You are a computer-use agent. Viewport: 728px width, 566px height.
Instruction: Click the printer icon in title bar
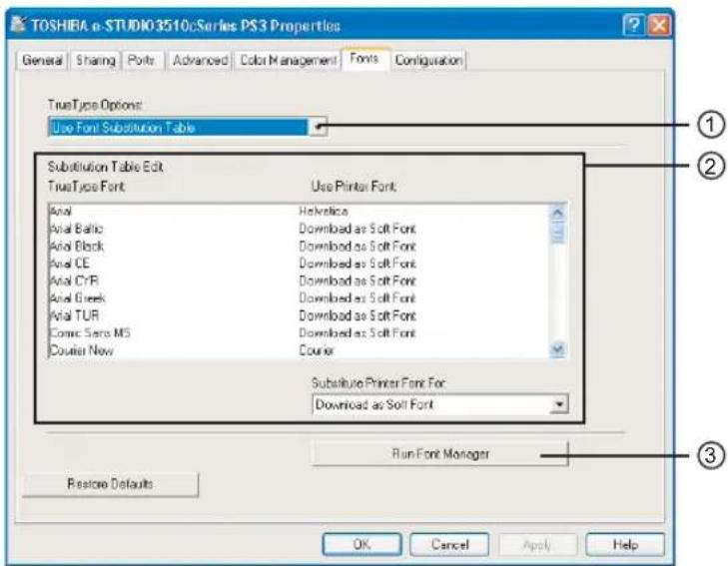click(19, 25)
